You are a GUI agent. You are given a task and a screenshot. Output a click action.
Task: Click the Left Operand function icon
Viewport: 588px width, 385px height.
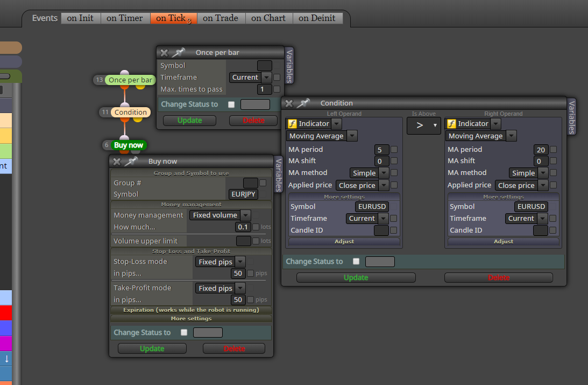292,123
